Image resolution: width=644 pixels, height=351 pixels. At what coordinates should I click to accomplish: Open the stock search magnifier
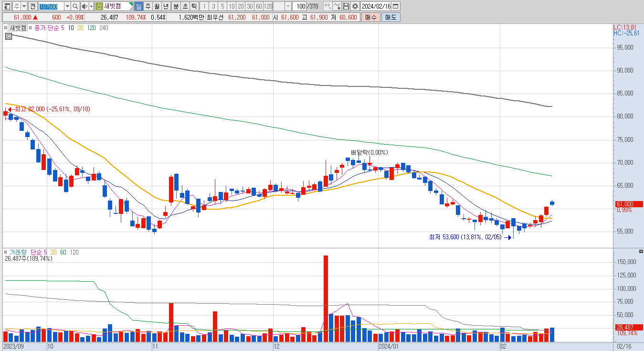pyautogui.click(x=75, y=6)
